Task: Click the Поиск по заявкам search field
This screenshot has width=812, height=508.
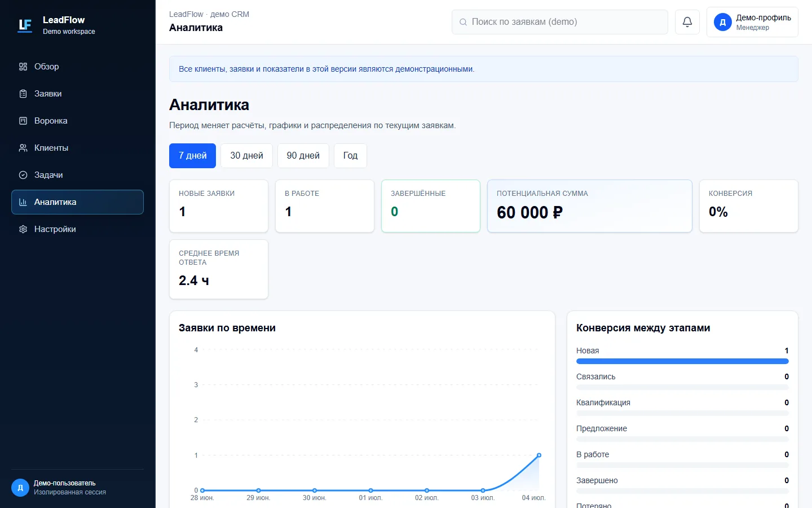Action: 560,22
